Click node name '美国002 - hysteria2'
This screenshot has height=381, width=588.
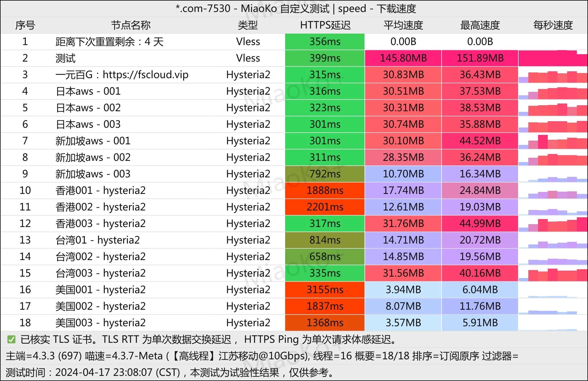tap(100, 307)
